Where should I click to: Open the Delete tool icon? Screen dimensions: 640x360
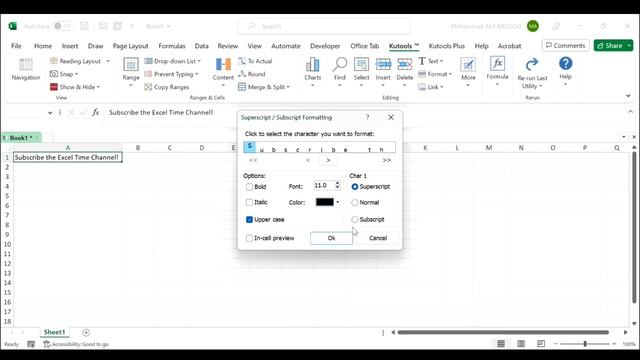click(x=404, y=64)
